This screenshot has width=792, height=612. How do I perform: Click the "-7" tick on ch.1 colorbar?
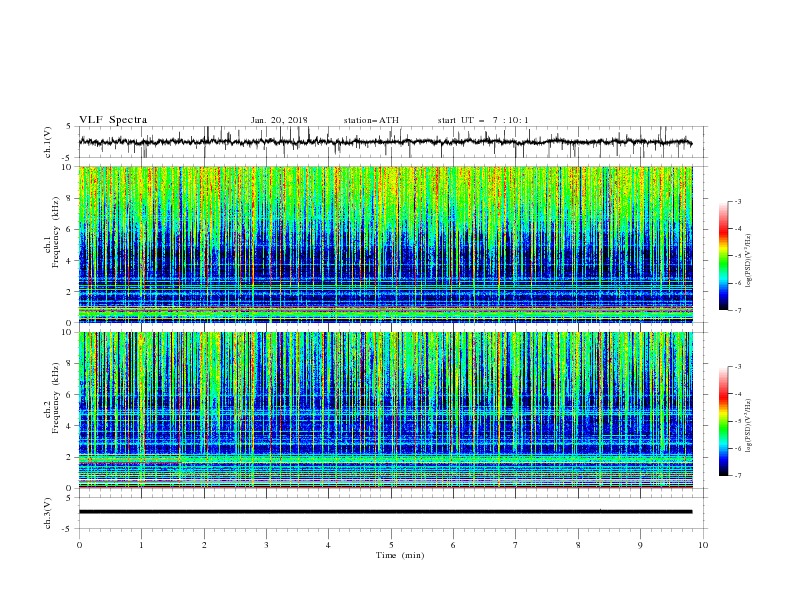click(x=737, y=310)
